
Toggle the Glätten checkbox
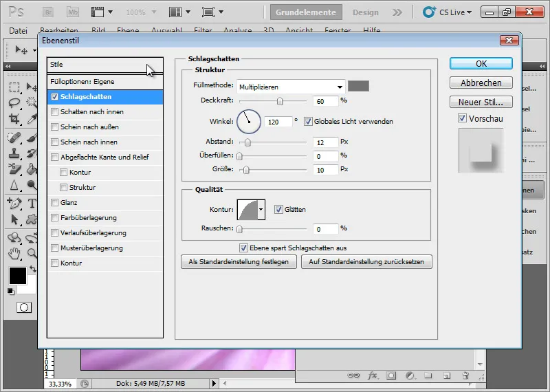(x=278, y=210)
